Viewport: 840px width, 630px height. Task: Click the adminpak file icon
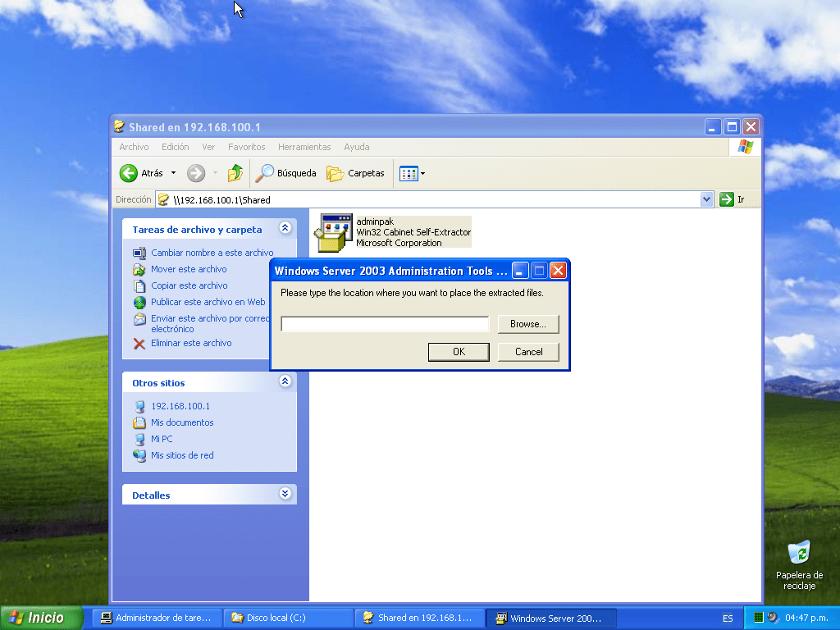coord(334,233)
